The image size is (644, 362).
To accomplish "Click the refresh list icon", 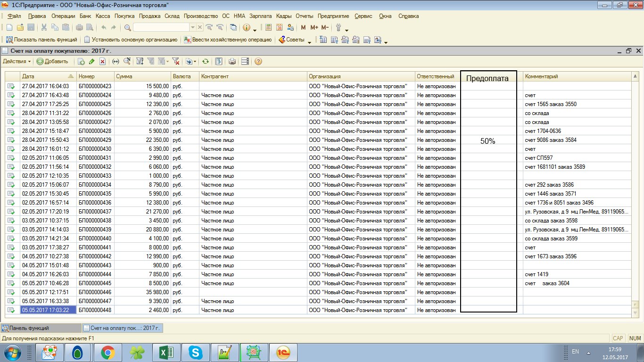I will [205, 61].
